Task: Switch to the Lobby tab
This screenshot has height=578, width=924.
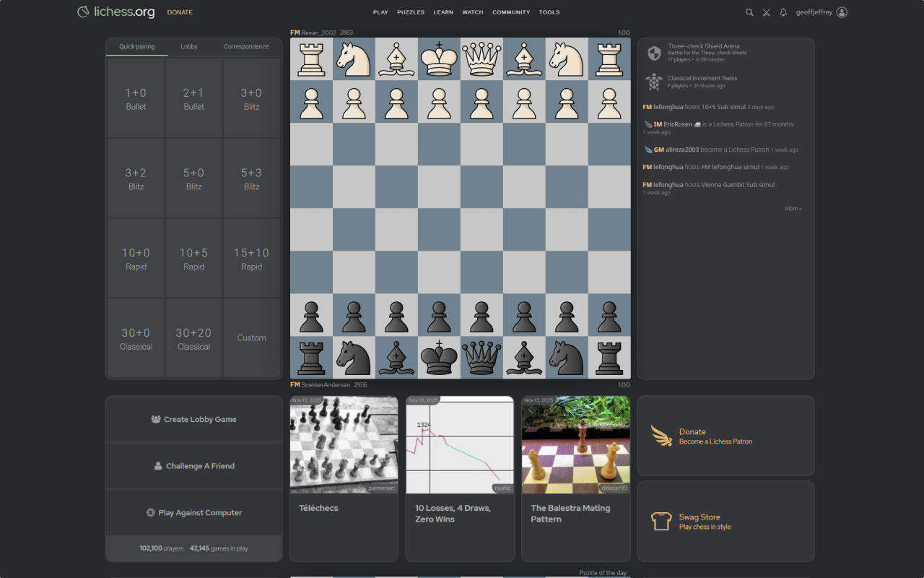Action: click(x=189, y=47)
